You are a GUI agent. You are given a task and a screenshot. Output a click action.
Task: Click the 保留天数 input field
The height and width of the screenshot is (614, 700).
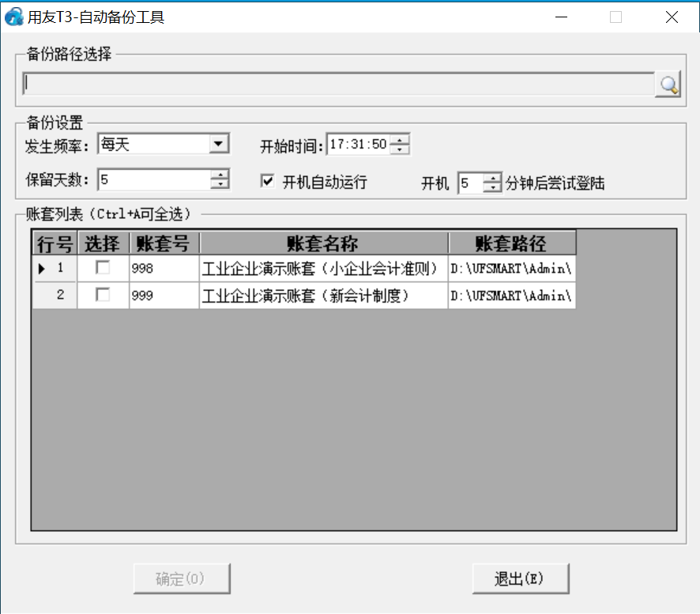click(153, 180)
